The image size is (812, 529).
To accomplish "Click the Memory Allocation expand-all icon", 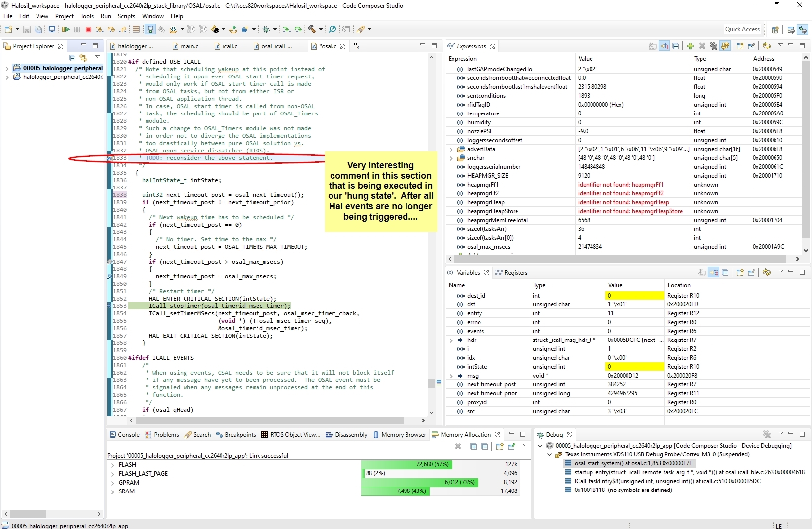I will tap(473, 446).
